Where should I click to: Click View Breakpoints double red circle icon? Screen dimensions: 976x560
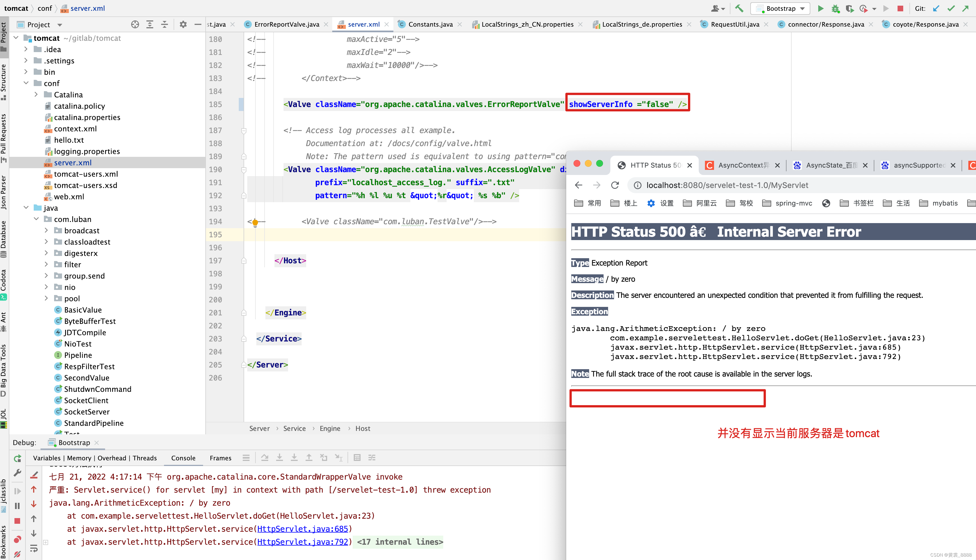tap(17, 539)
